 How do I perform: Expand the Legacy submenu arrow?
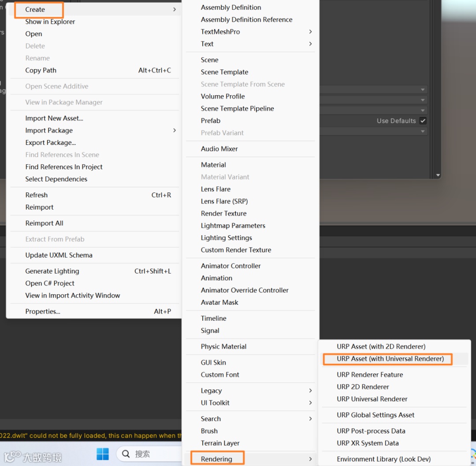point(310,390)
